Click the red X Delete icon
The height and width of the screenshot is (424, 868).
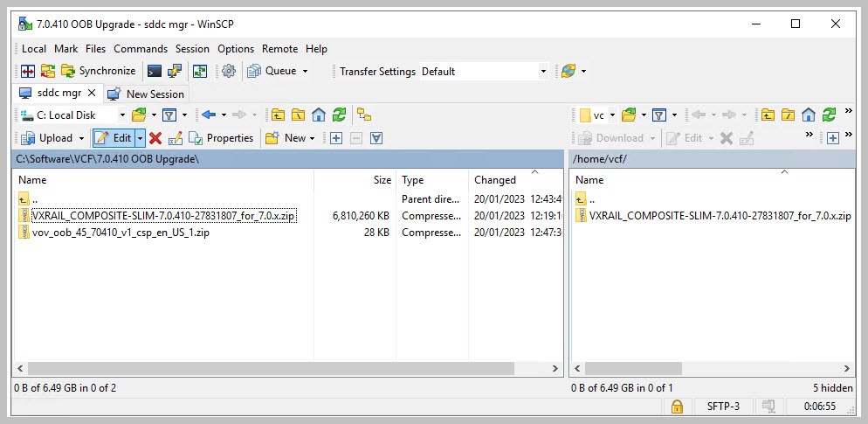tap(155, 138)
